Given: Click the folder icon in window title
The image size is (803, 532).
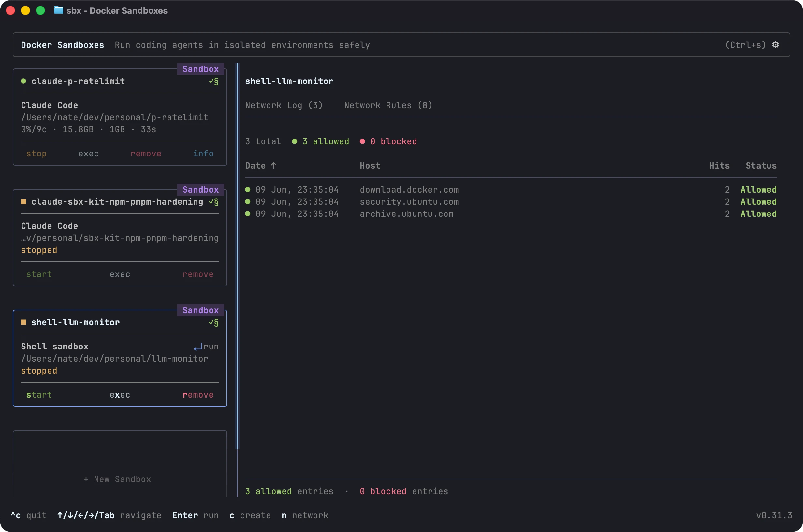Looking at the screenshot, I should click(59, 10).
